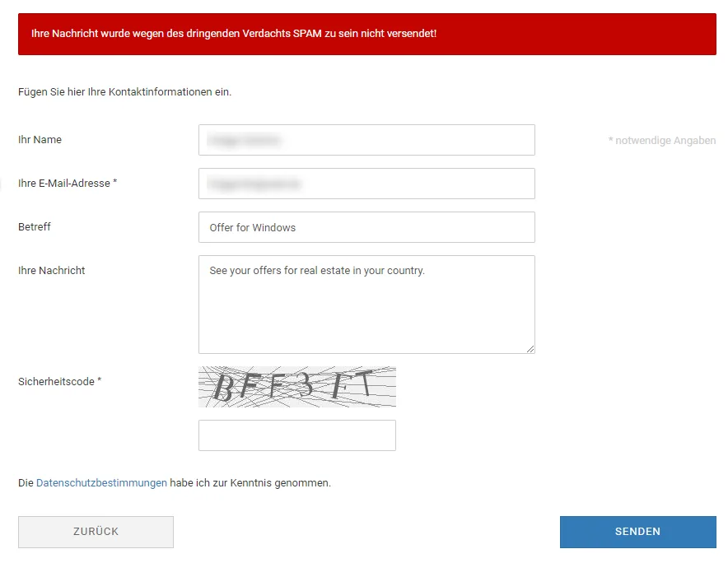Click the 'Sicherheitscode *' label
Screen dimensions: 728x563
click(x=59, y=382)
